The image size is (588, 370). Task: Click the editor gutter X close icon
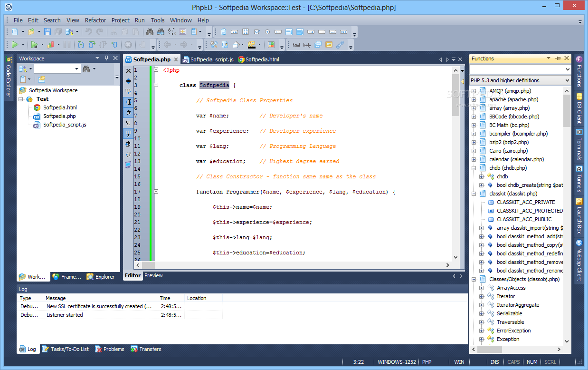pyautogui.click(x=128, y=71)
